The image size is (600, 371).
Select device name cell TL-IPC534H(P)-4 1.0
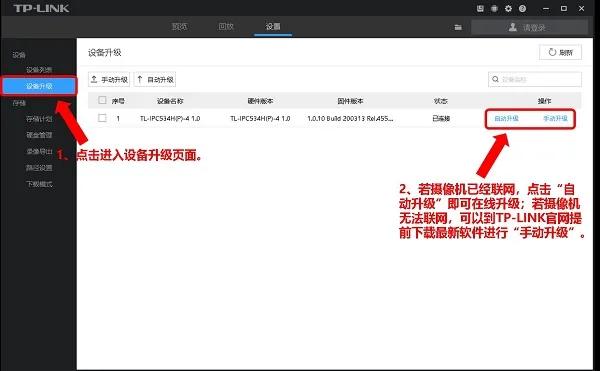[x=170, y=119]
